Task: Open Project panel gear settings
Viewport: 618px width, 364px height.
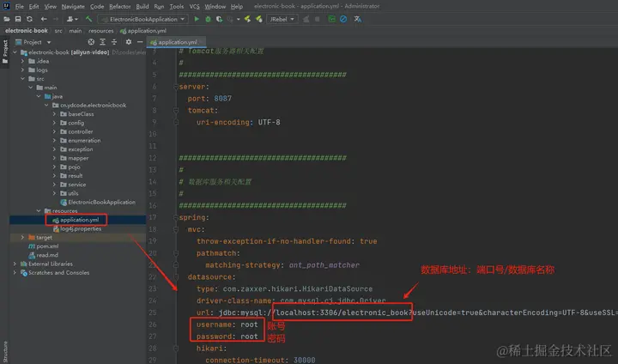Action: coord(129,42)
